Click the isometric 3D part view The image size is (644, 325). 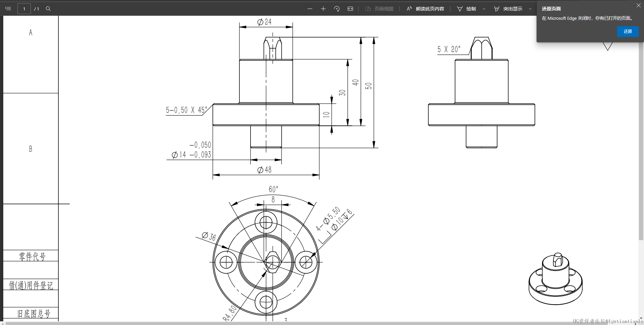coord(555,279)
